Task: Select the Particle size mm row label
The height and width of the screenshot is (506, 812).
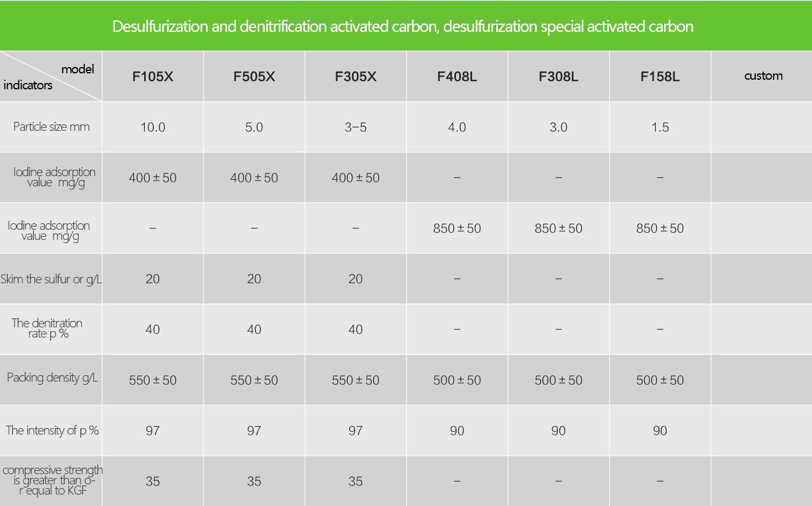Action: point(52,126)
